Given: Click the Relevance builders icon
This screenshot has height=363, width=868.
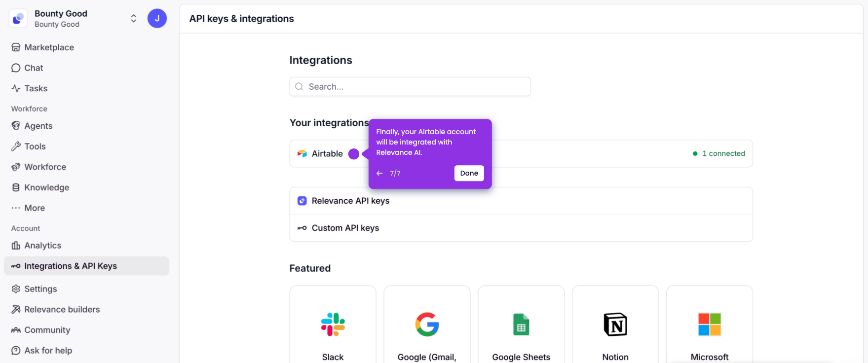Looking at the screenshot, I should point(16,309).
